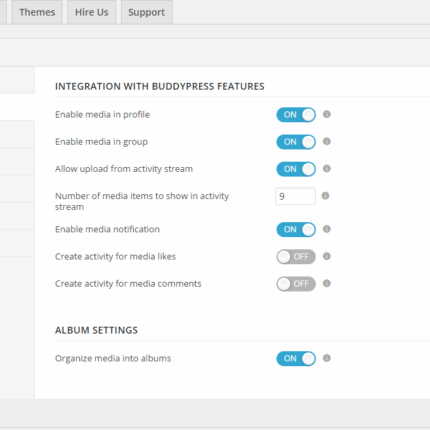Click the number of media items field

[295, 196]
